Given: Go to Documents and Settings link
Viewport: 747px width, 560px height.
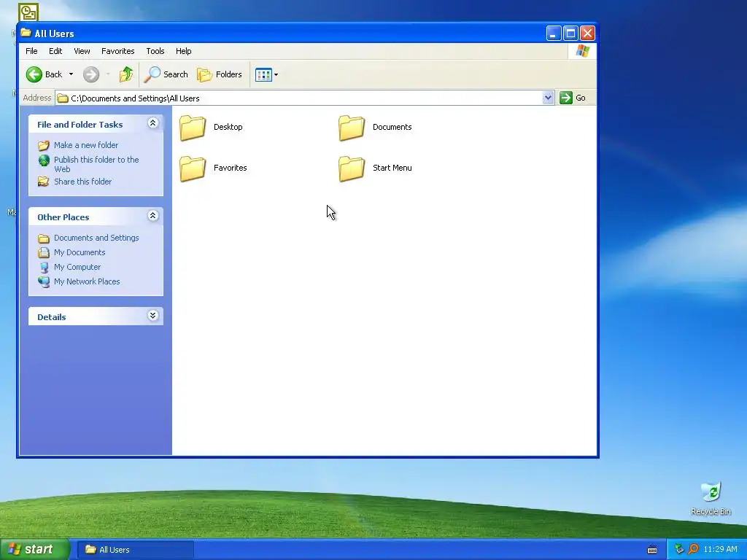Looking at the screenshot, I should [96, 238].
